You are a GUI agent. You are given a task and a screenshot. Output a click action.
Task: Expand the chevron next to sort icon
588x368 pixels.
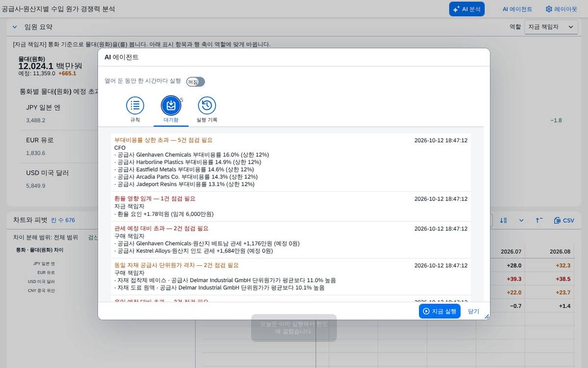click(521, 220)
